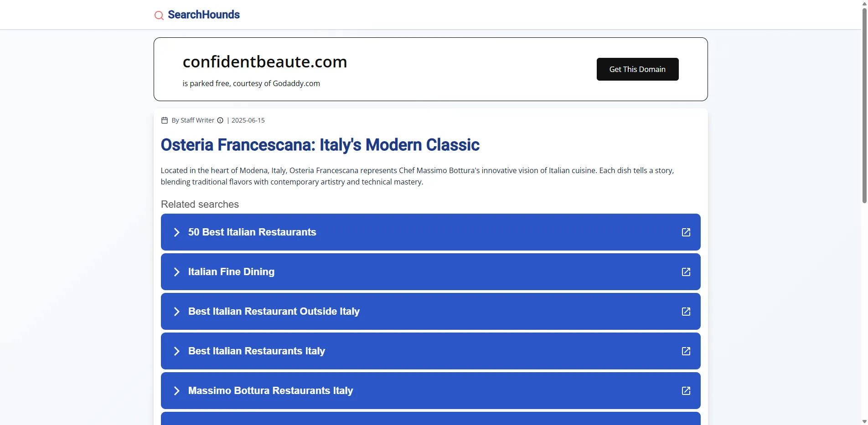Viewport: 868px width, 425px height.
Task: Click the Osteria Francescana article headline
Action: [x=320, y=145]
